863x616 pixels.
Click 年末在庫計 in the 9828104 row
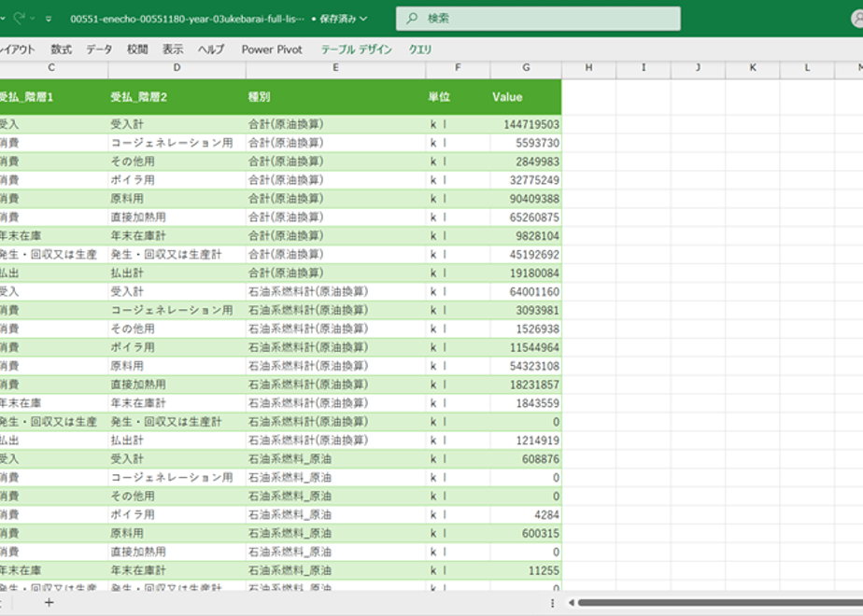[x=138, y=236]
